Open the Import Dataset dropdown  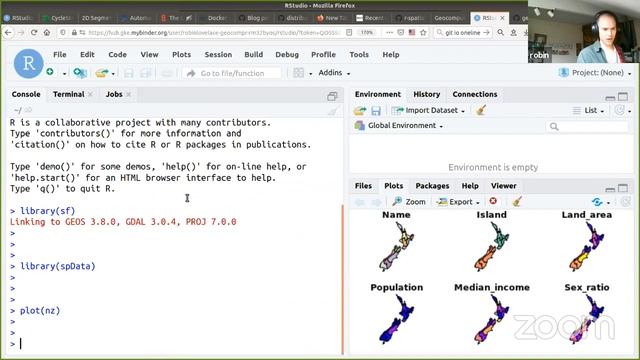tap(428, 110)
